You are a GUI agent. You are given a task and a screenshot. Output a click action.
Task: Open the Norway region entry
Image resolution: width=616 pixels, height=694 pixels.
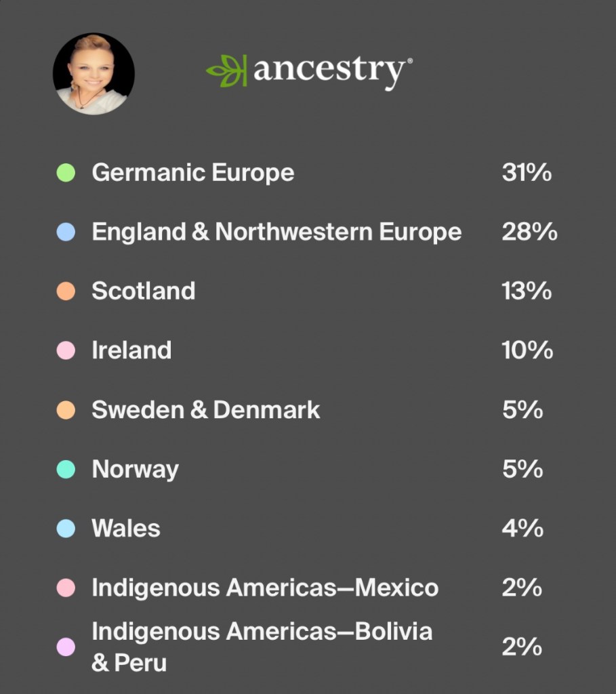coord(136,470)
